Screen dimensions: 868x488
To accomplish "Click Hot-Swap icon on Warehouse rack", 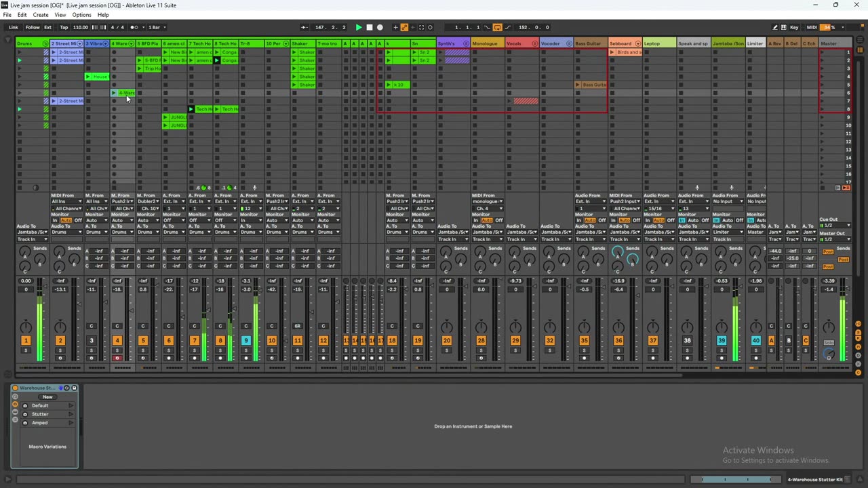I will click(66, 388).
